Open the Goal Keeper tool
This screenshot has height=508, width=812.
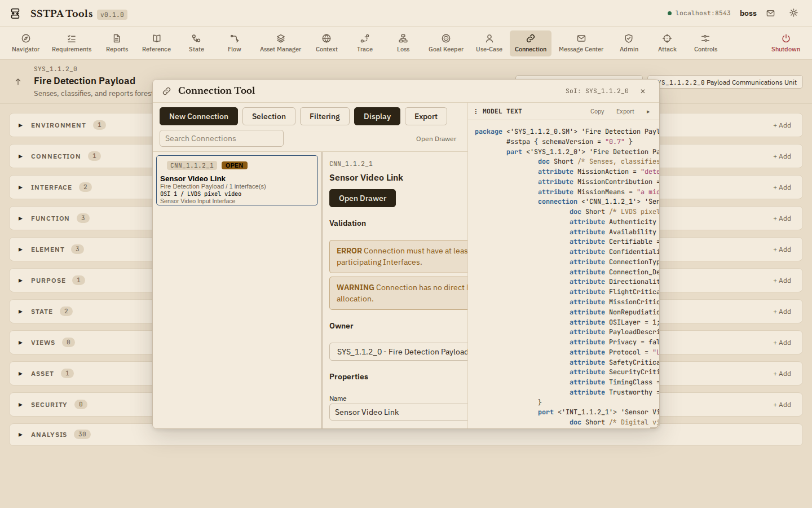click(x=446, y=43)
